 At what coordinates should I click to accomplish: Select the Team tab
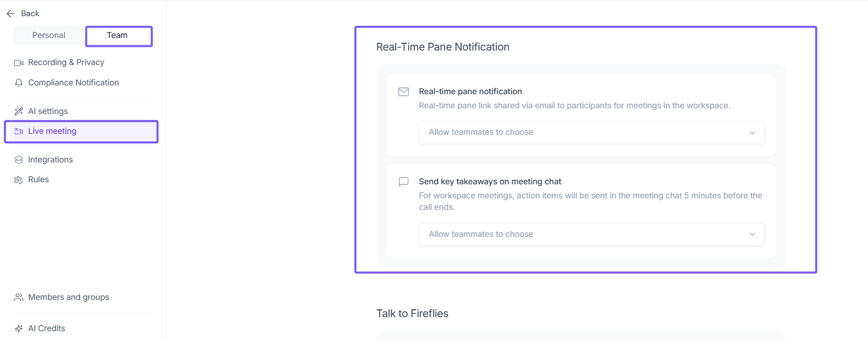click(118, 35)
